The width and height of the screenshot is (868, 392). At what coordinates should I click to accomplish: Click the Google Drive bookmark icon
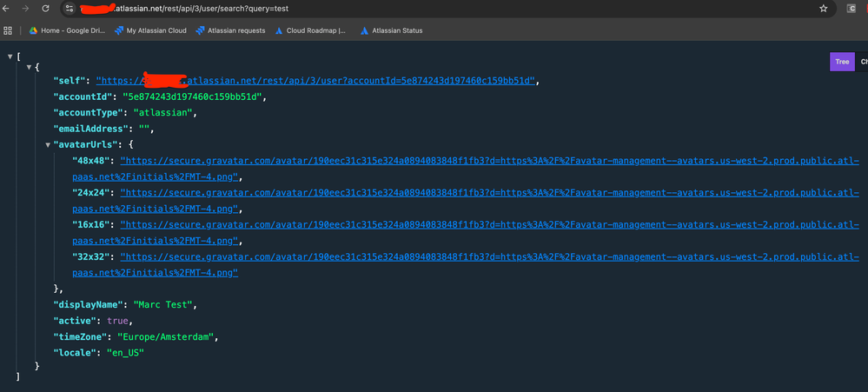33,30
